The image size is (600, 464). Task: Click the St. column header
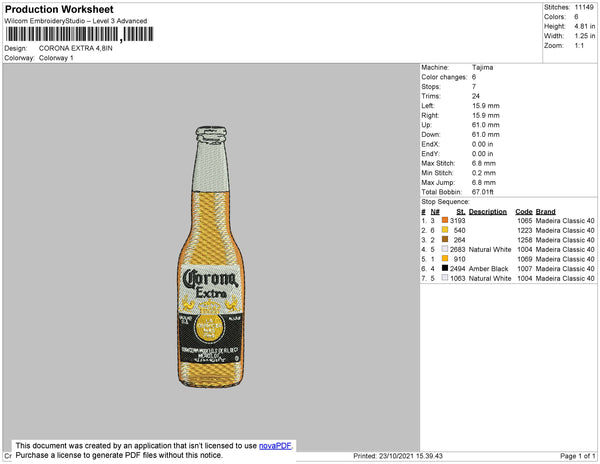pyautogui.click(x=461, y=212)
